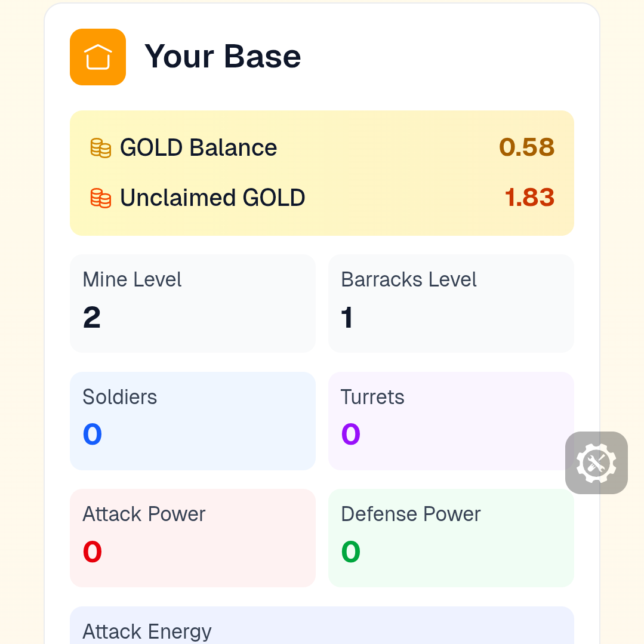Image resolution: width=644 pixels, height=644 pixels.
Task: Select the Mine Level card
Action: [x=192, y=303]
